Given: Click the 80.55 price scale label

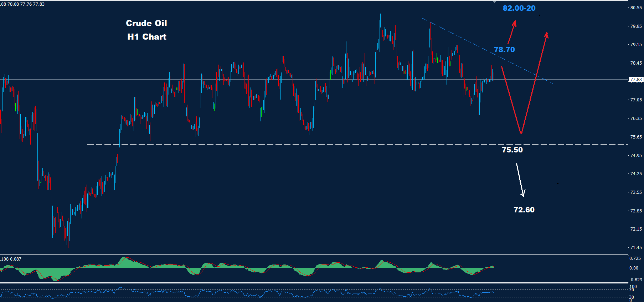Looking at the screenshot, I should (636, 7).
